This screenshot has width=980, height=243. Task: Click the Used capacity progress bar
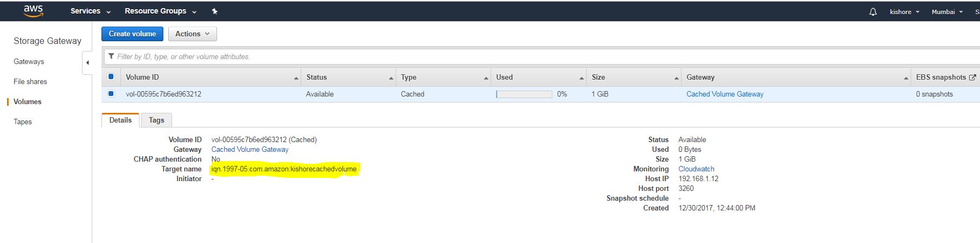[524, 94]
